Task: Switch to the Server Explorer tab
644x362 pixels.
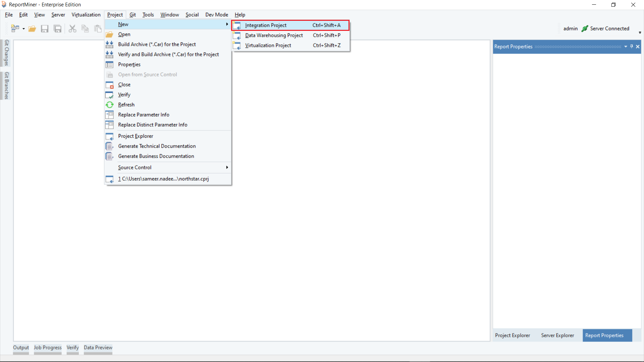Action: coord(557,335)
